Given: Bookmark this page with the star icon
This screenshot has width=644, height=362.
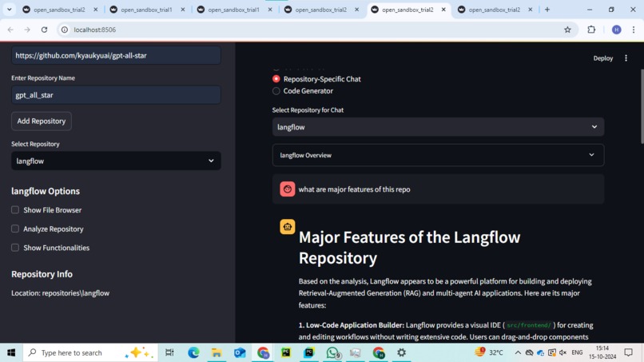Looking at the screenshot, I should click(x=567, y=30).
